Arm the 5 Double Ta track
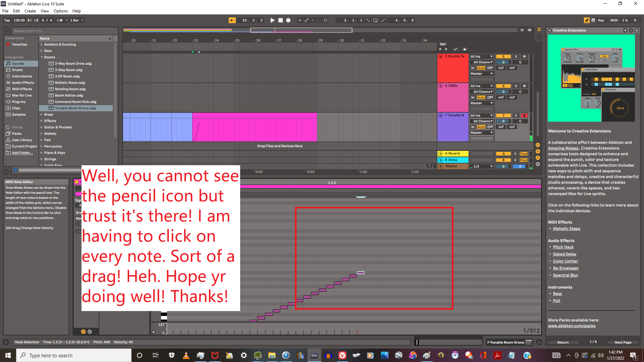The width and height of the screenshot is (644, 362). 524,57
